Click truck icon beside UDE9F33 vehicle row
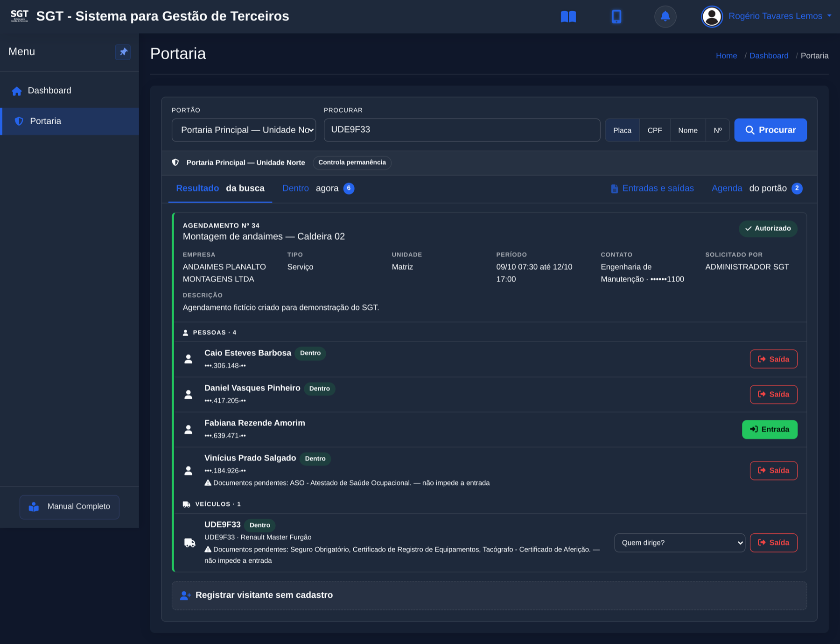Image resolution: width=840 pixels, height=644 pixels. pos(189,543)
